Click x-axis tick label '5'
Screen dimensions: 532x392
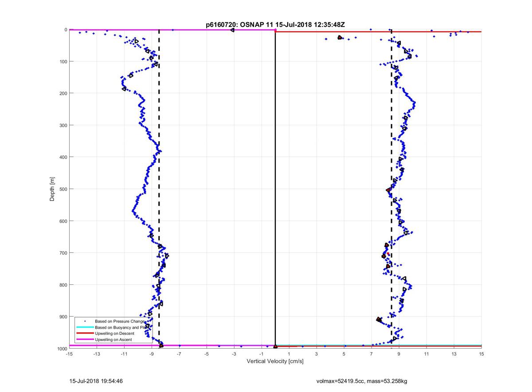click(x=344, y=354)
